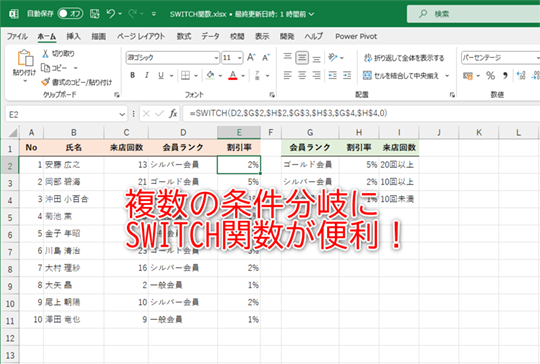Click the Borders icon
The width and height of the screenshot is (540, 364).
click(x=185, y=75)
